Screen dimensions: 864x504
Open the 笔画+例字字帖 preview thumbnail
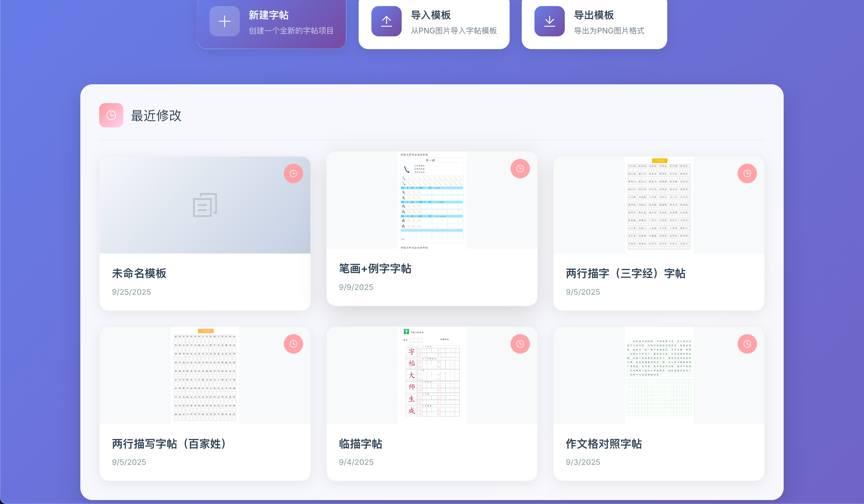click(x=432, y=200)
